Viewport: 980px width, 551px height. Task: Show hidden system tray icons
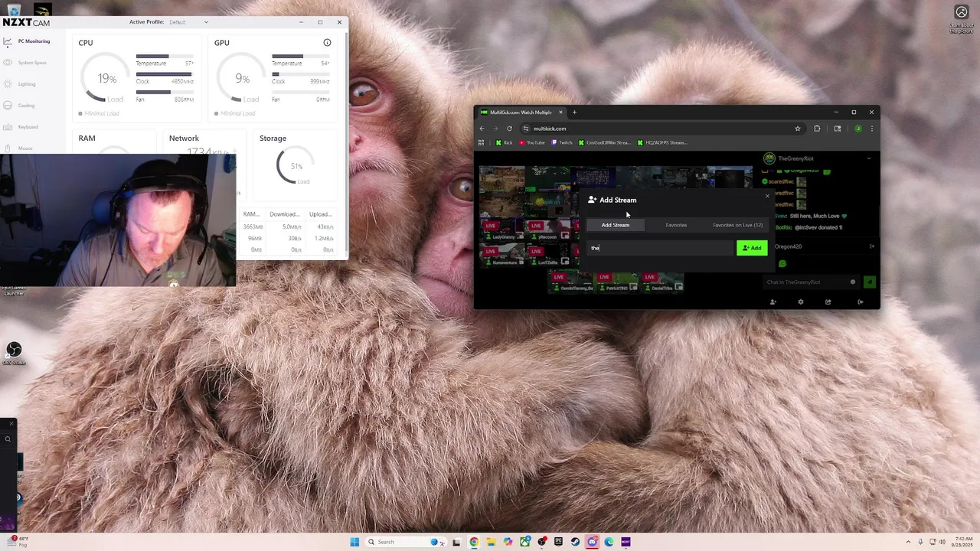tap(909, 542)
